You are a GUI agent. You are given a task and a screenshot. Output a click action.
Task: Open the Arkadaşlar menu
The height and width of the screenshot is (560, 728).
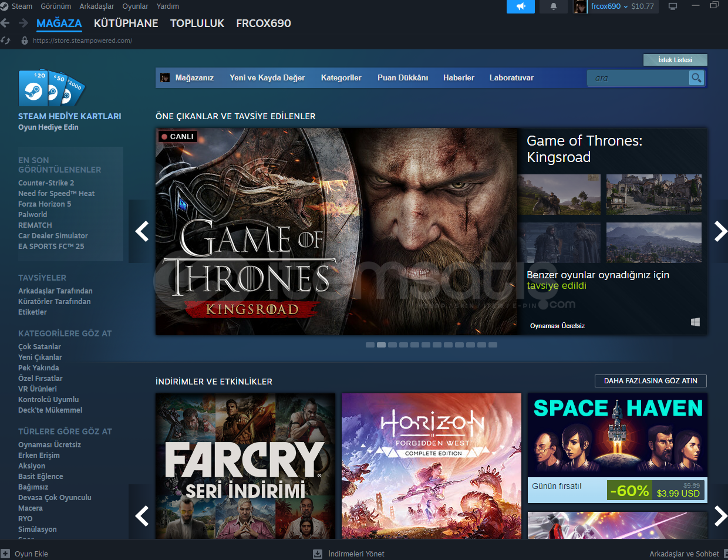97,6
